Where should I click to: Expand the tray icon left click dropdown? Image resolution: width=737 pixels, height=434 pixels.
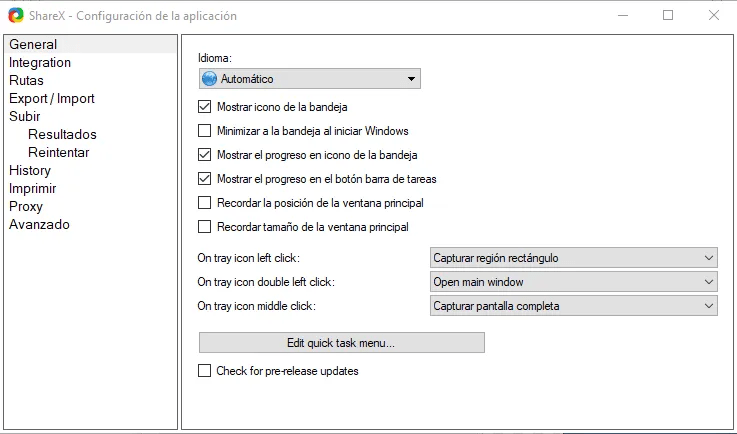pos(574,258)
